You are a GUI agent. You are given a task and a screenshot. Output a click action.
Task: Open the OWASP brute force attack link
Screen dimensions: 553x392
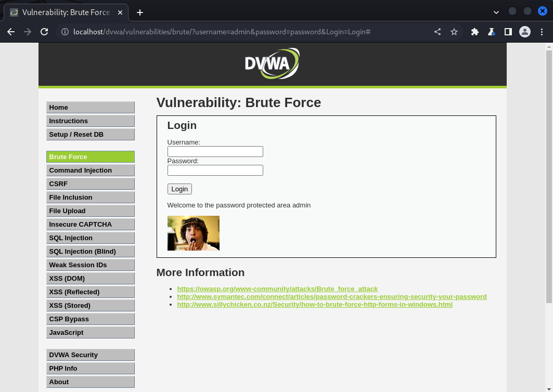point(278,289)
